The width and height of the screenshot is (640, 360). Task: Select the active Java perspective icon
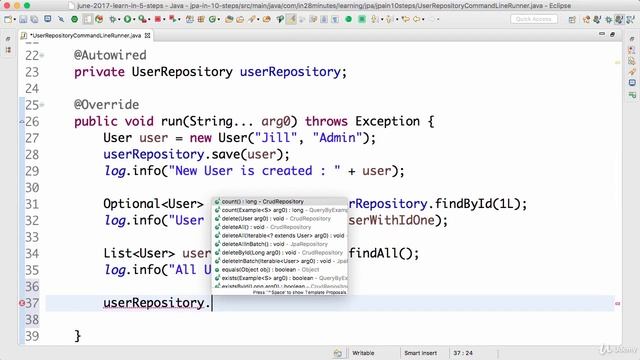(619, 19)
